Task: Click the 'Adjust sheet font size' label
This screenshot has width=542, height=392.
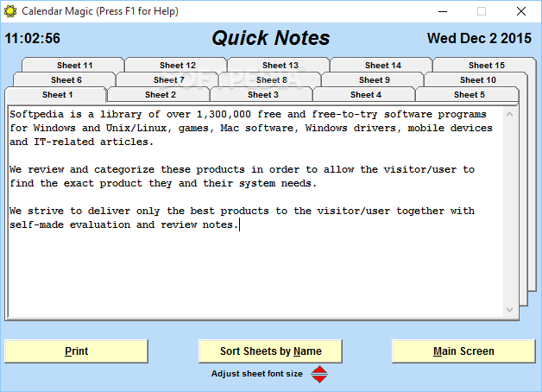Action: (x=257, y=374)
